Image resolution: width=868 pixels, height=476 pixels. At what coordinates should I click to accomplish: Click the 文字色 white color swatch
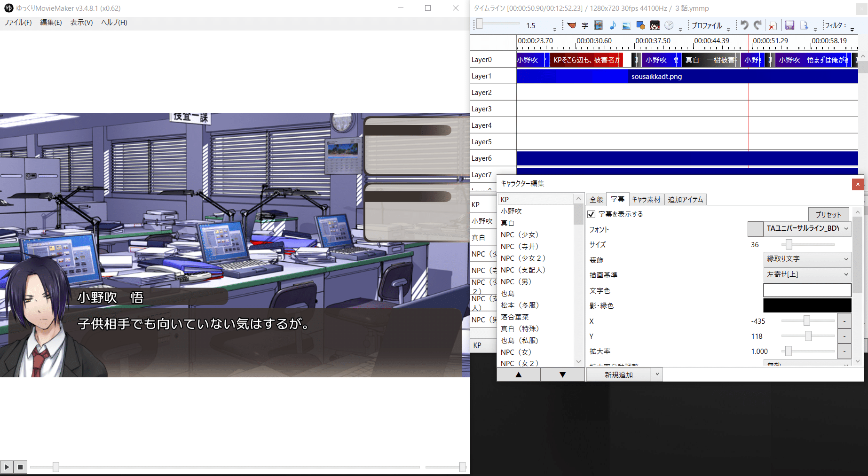coord(807,290)
